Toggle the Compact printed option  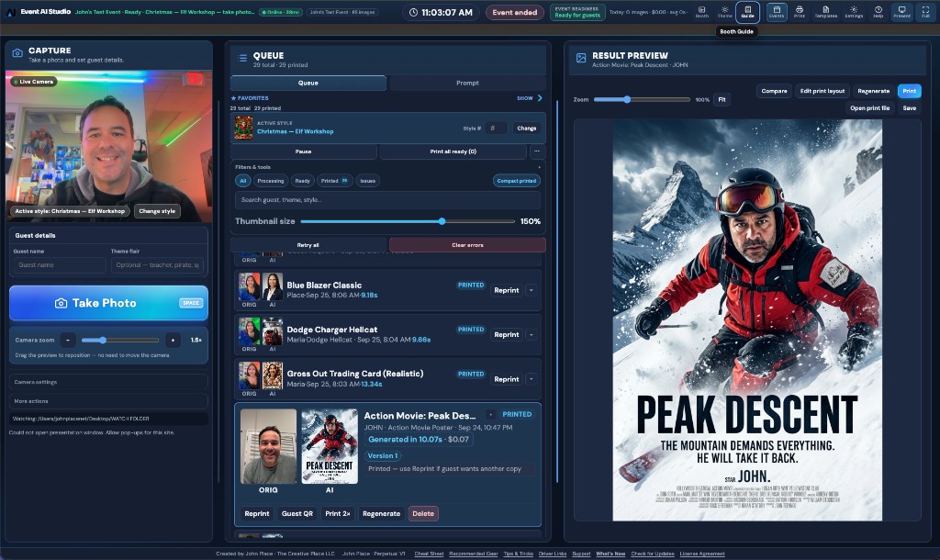pyautogui.click(x=516, y=181)
